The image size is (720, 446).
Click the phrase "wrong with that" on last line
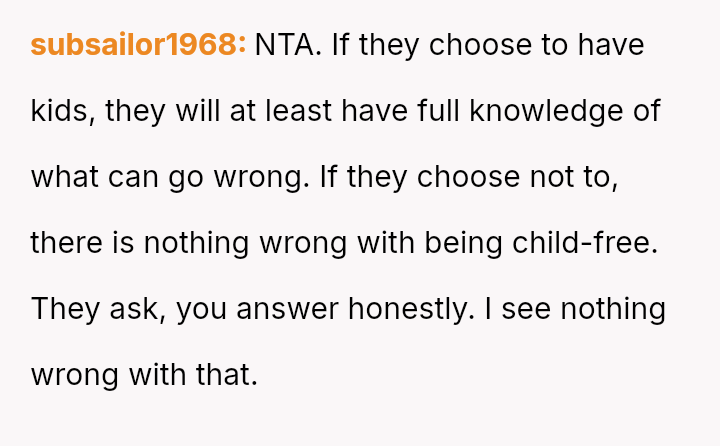click(x=144, y=375)
